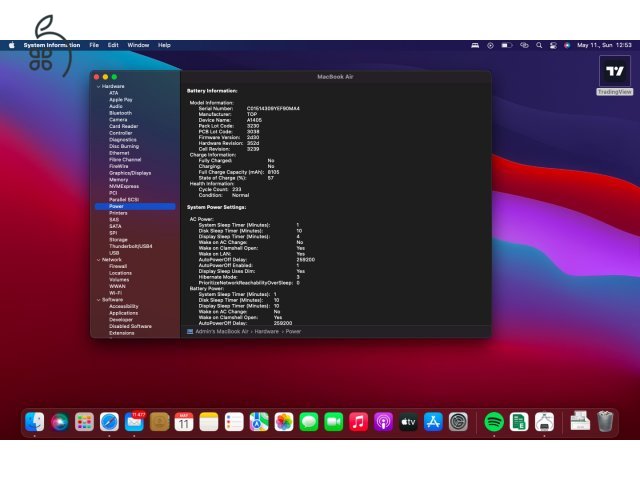Click the Cycle Count value 233

point(236,189)
